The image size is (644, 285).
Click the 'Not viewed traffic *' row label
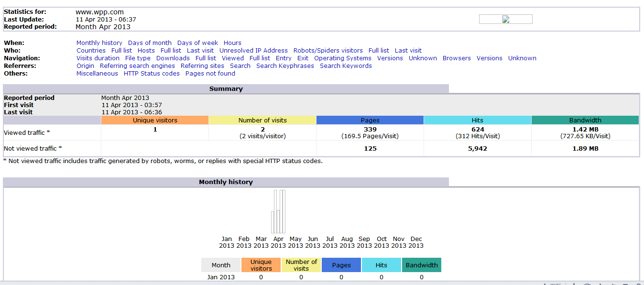33,148
